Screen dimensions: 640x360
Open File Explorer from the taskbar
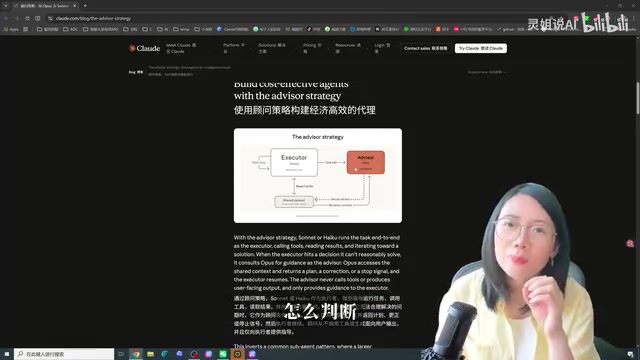click(x=151, y=354)
